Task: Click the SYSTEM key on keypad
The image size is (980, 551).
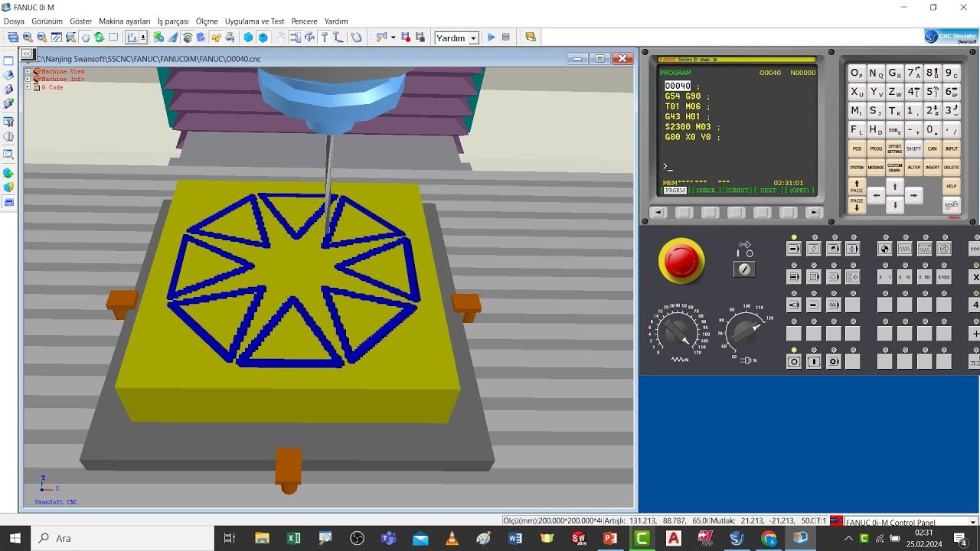Action: click(857, 168)
